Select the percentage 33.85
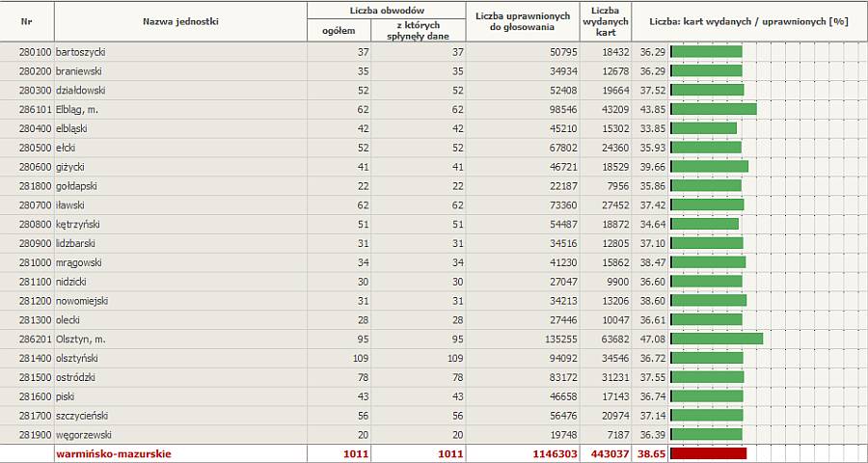The width and height of the screenshot is (868, 463). point(653,128)
